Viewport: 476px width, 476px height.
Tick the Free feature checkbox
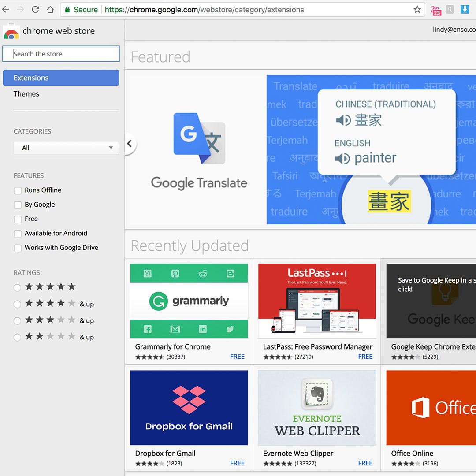[x=18, y=219]
